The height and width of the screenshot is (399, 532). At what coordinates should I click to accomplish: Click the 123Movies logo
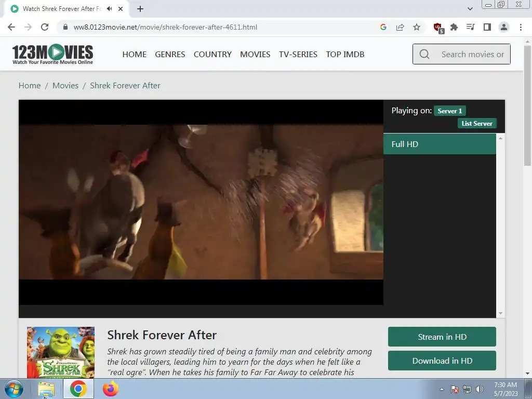click(52, 54)
